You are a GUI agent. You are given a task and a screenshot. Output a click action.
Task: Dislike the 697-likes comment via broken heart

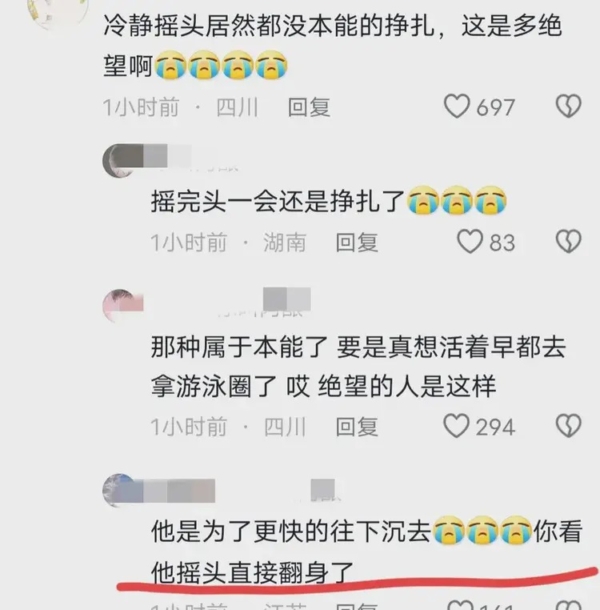(x=568, y=106)
